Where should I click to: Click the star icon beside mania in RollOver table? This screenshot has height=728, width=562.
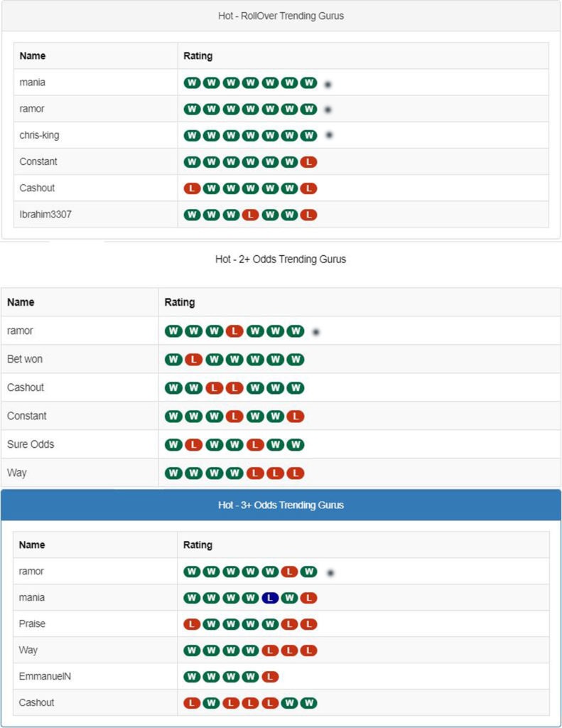coord(328,85)
